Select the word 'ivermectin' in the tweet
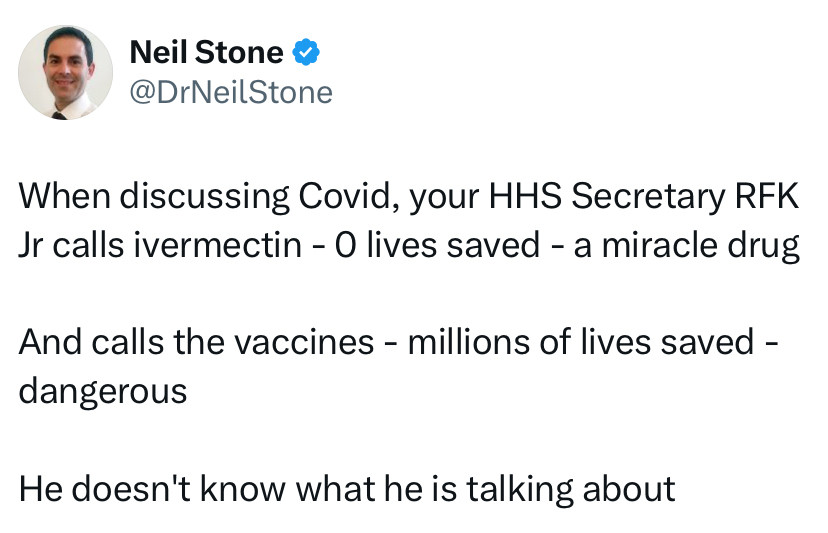This screenshot has height=533, width=828. point(217,245)
